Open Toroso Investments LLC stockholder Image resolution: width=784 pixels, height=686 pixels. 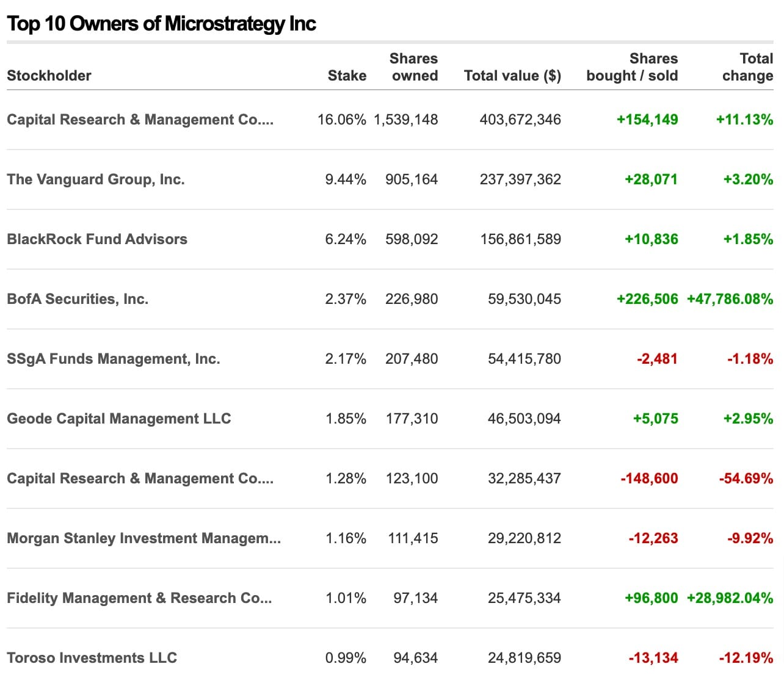click(92, 658)
